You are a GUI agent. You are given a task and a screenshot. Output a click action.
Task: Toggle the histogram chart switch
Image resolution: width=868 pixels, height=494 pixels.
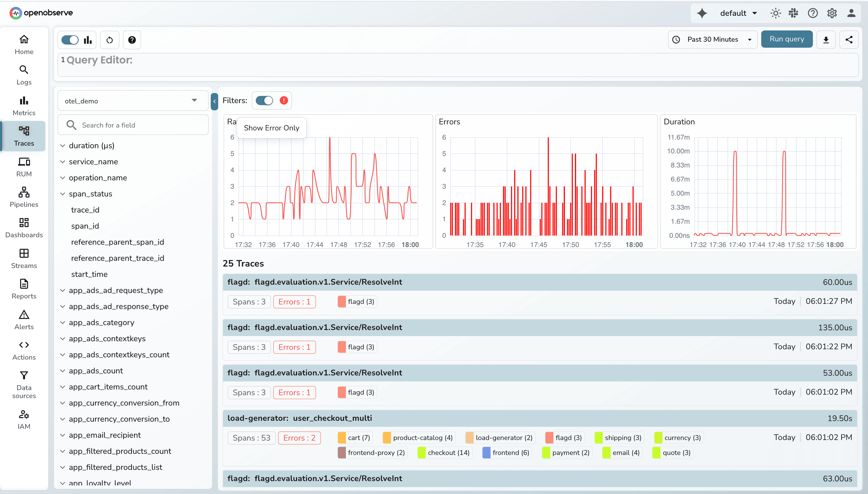coord(70,40)
